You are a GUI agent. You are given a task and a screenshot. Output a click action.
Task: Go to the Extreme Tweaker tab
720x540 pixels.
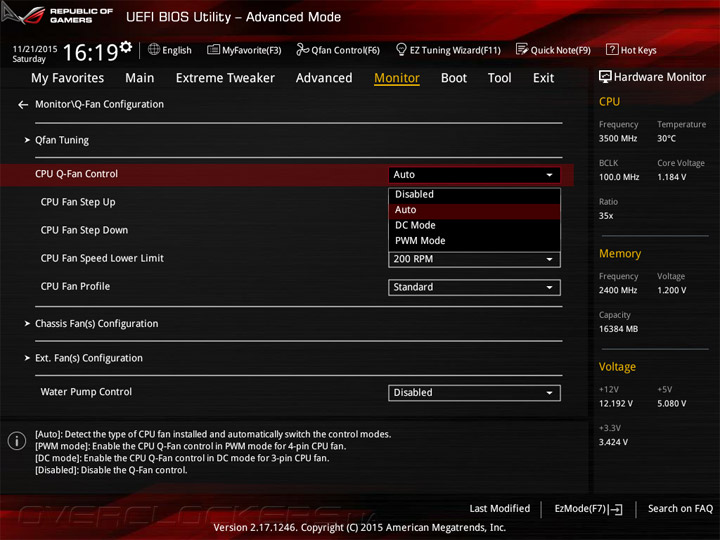tap(225, 78)
